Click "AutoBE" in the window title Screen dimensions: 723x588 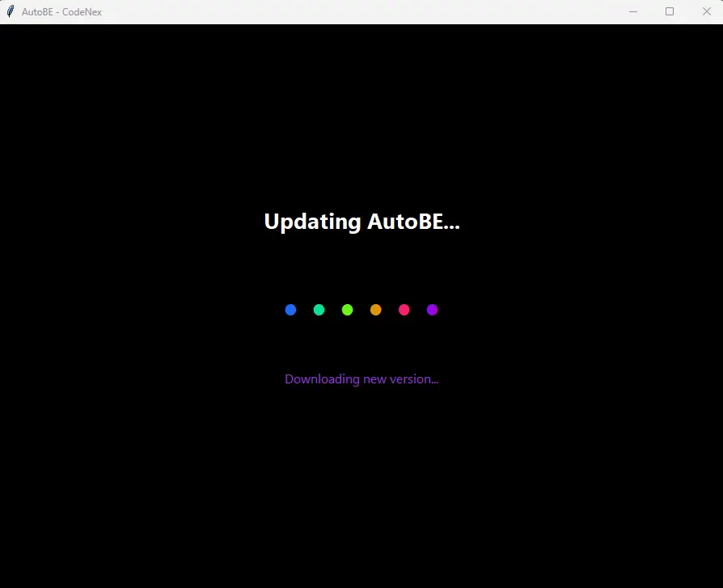(x=37, y=12)
